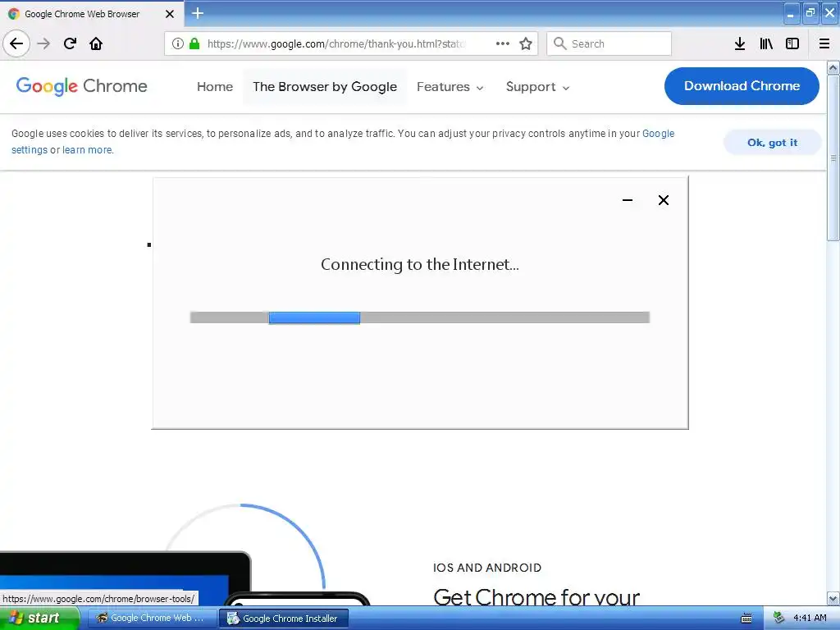Expand the Features dropdown menu
The image size is (840, 630).
450,87
